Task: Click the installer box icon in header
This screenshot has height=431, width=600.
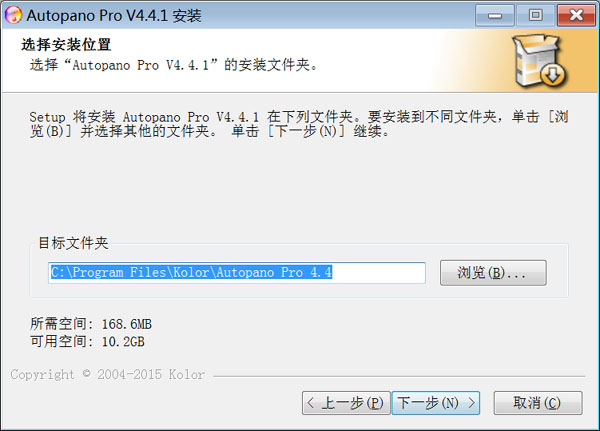Action: coord(540,61)
